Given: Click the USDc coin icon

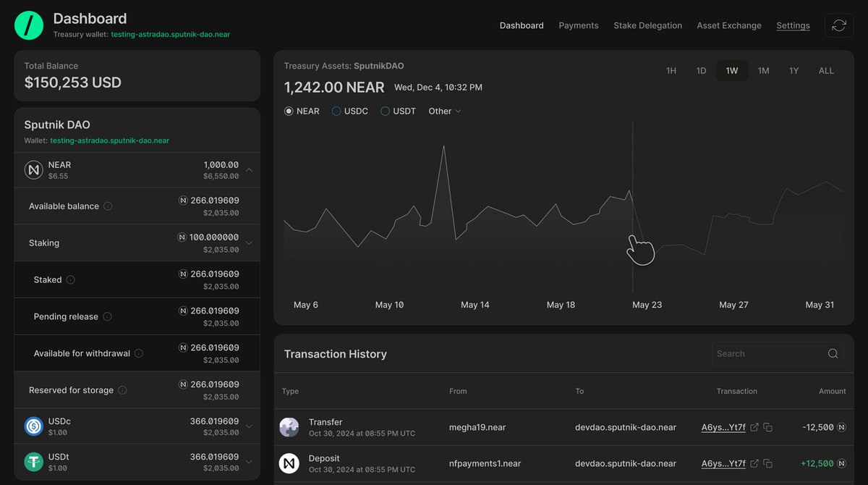Looking at the screenshot, I should point(33,426).
